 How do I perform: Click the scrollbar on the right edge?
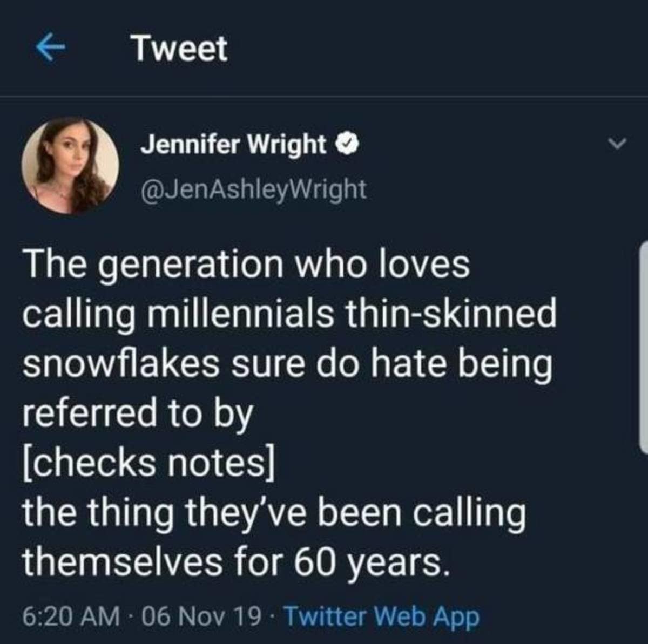pyautogui.click(x=643, y=345)
